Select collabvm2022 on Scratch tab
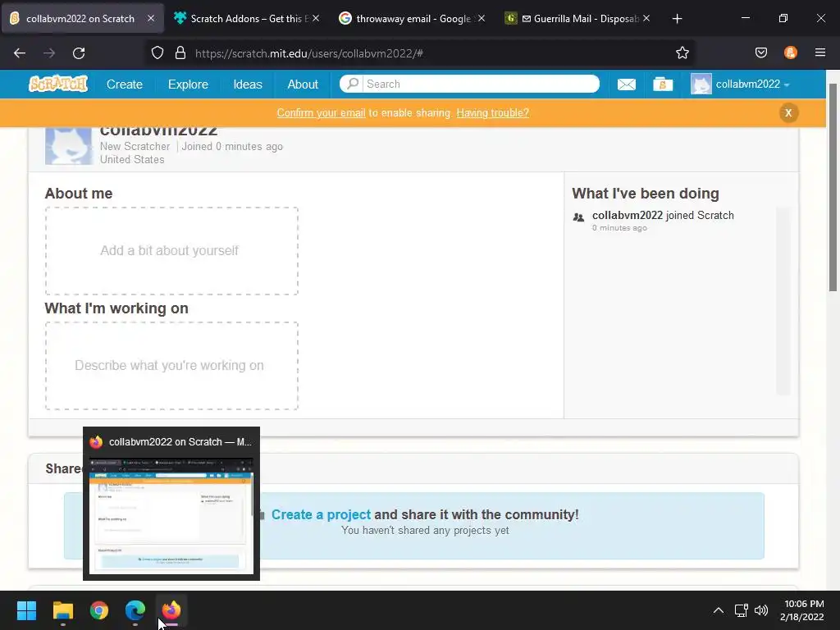Image resolution: width=840 pixels, height=630 pixels. click(81, 19)
